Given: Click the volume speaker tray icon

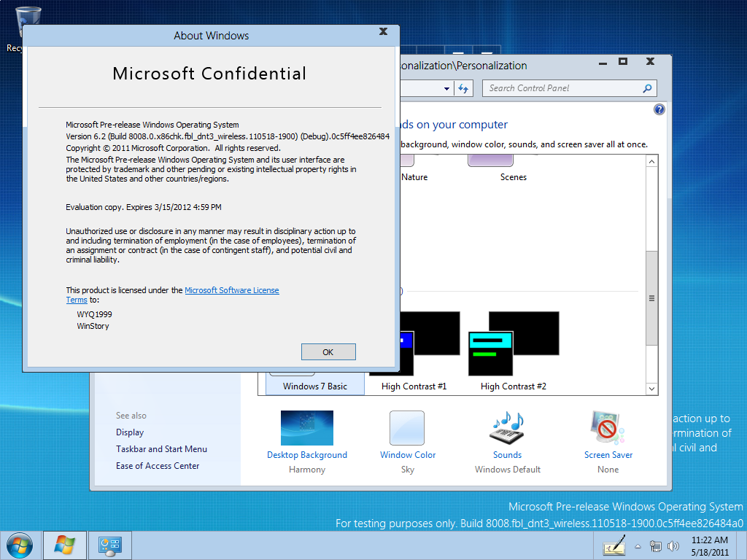Looking at the screenshot, I should (x=673, y=545).
